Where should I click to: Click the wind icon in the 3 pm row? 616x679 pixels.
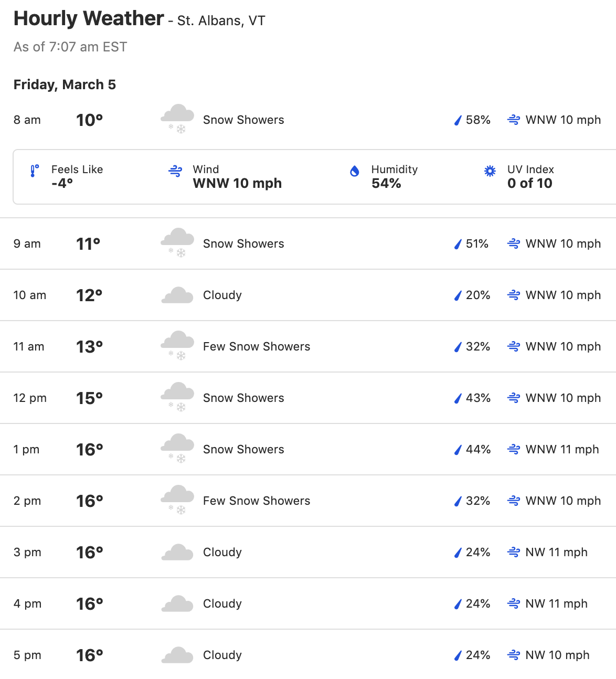pos(514,552)
